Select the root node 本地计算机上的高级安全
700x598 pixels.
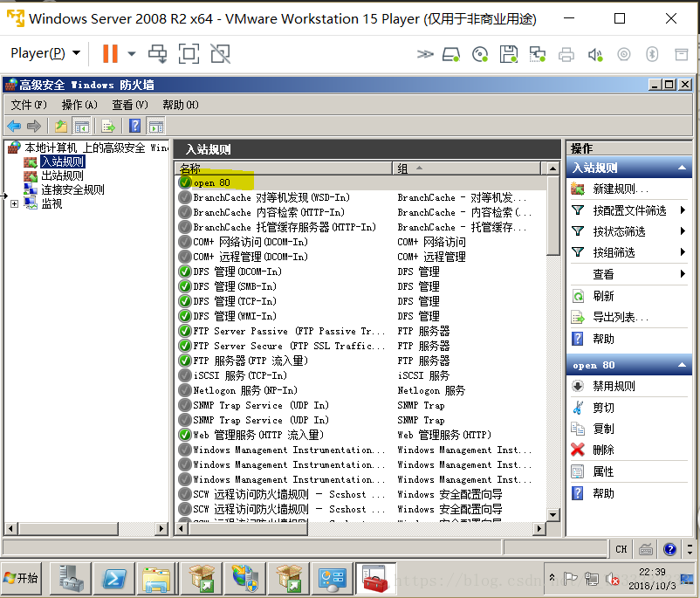tap(96, 148)
